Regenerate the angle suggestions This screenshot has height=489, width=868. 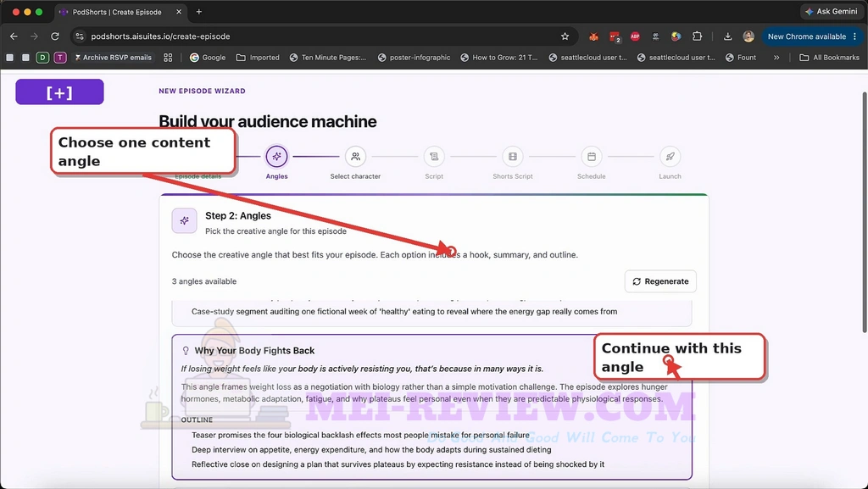coord(660,281)
